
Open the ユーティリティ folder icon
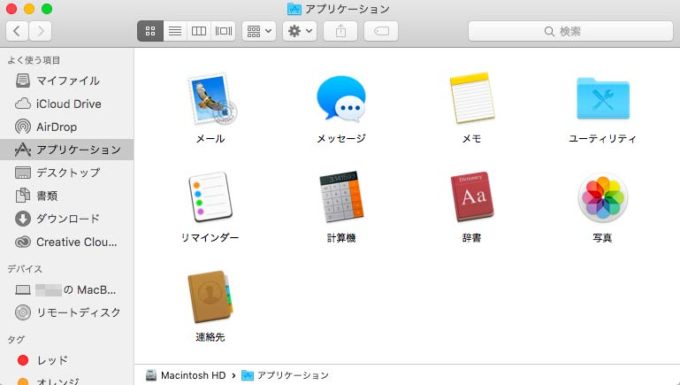pyautogui.click(x=603, y=98)
